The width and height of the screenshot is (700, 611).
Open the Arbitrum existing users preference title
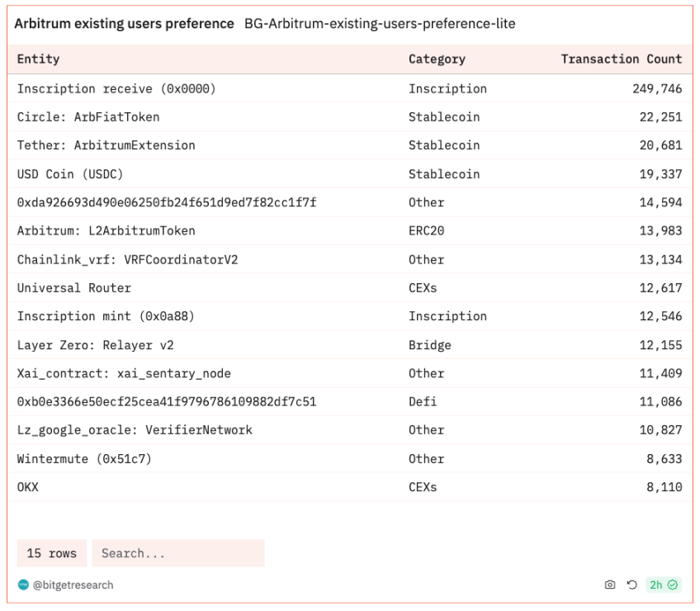(x=124, y=23)
